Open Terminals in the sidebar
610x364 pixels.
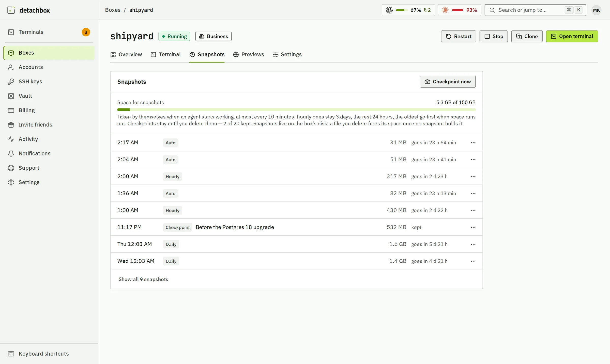click(49, 32)
